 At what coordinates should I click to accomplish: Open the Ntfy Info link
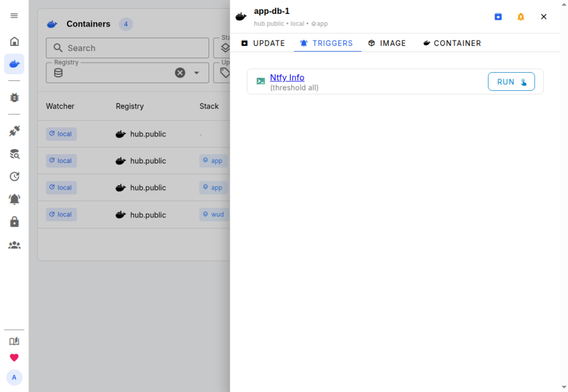pyautogui.click(x=287, y=78)
